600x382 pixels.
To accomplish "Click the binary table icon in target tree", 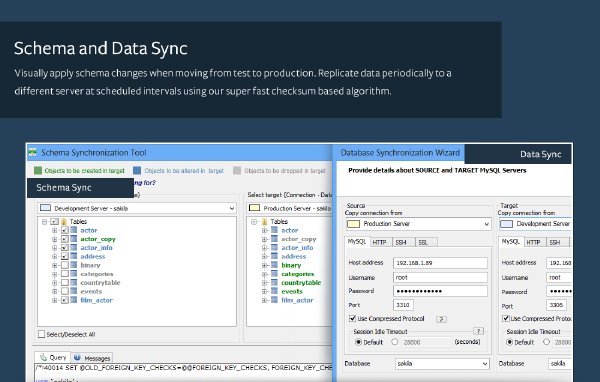I will point(274,265).
